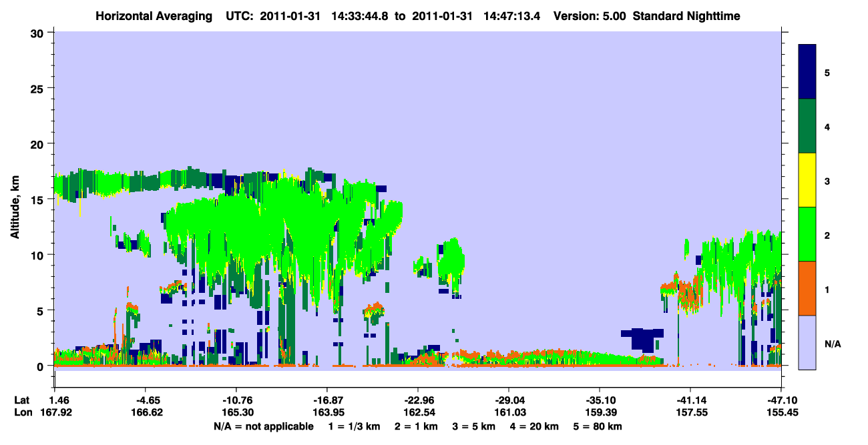Click the color bar label 'N/A'
The image size is (868, 445).
(x=832, y=344)
